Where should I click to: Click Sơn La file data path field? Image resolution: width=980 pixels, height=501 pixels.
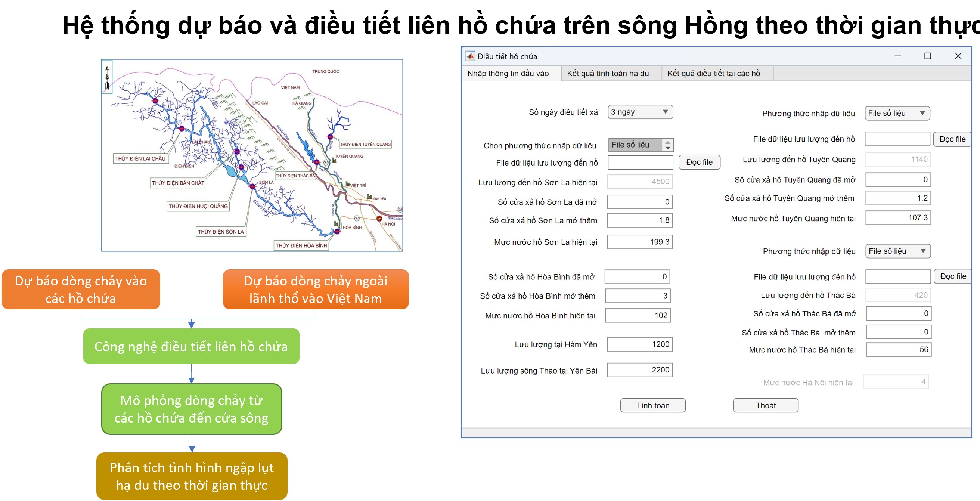click(x=640, y=163)
